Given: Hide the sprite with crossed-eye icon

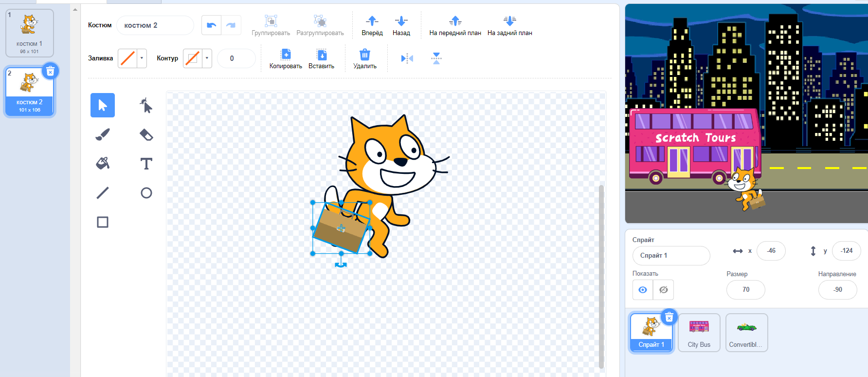Looking at the screenshot, I should [663, 290].
